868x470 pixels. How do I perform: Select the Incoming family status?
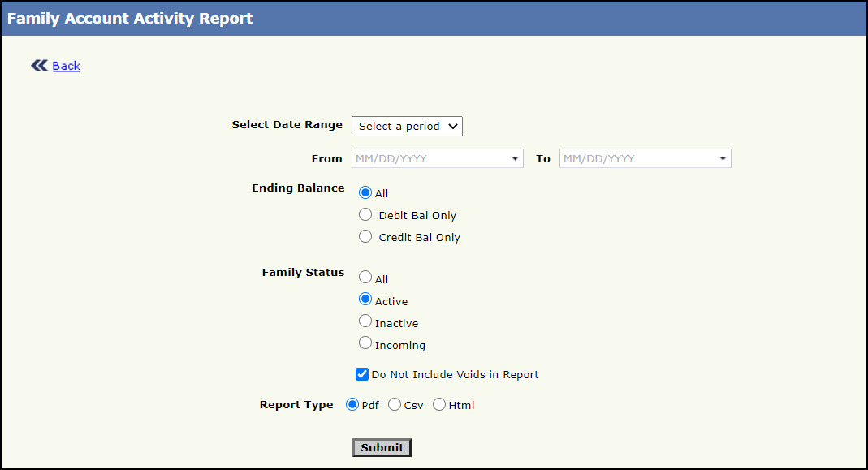coord(365,343)
